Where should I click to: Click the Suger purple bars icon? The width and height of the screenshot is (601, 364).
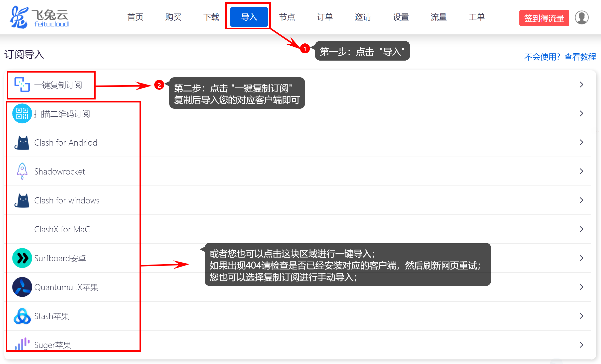click(x=22, y=344)
